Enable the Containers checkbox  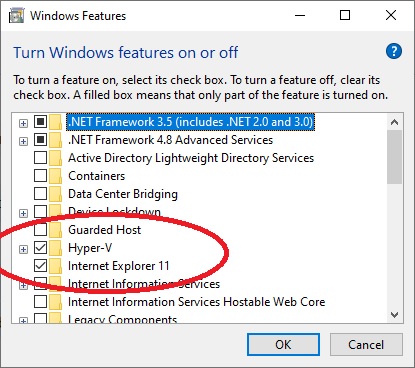pos(40,176)
